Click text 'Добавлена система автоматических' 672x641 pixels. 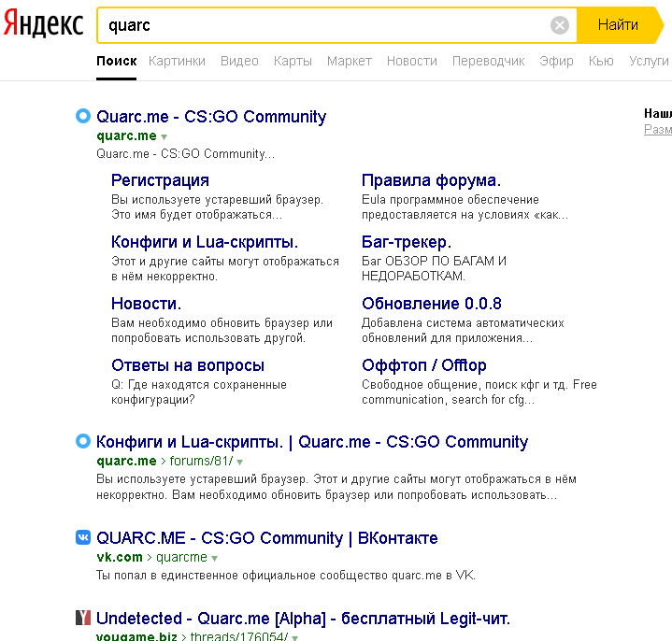[463, 323]
